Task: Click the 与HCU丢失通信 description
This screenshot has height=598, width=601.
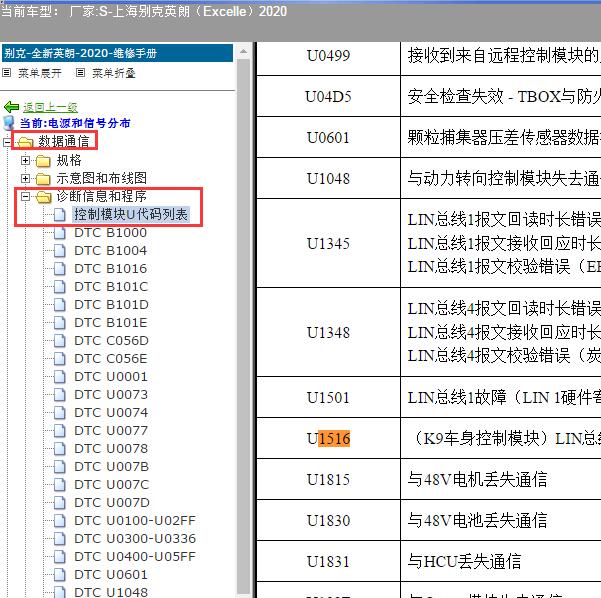Action: pos(464,562)
